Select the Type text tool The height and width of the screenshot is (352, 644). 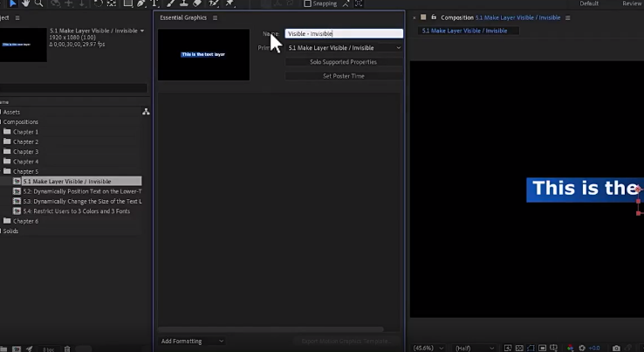[154, 3]
